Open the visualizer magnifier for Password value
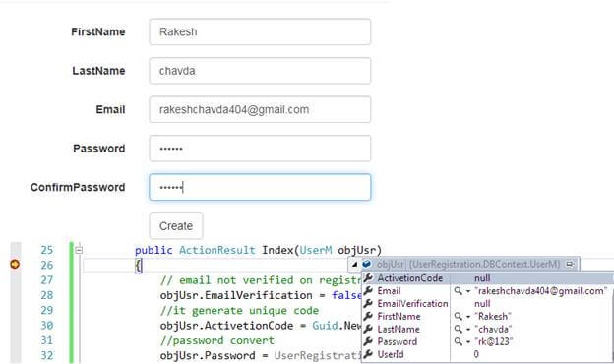Viewport: 614px width, 364px height. pos(458,341)
